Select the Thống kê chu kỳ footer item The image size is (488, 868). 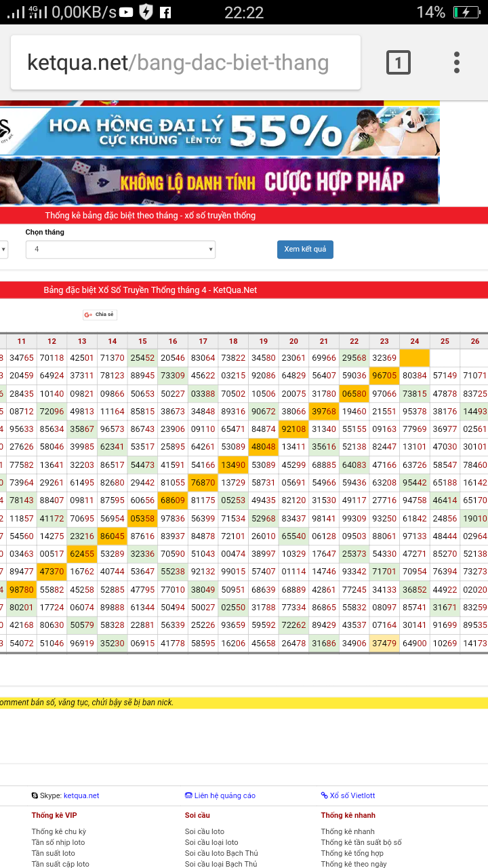pos(58,831)
